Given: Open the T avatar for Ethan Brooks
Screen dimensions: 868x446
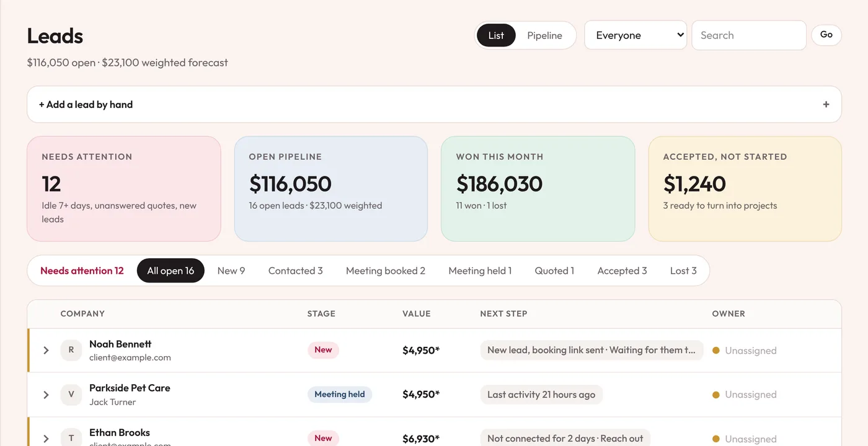Looking at the screenshot, I should (x=71, y=439).
